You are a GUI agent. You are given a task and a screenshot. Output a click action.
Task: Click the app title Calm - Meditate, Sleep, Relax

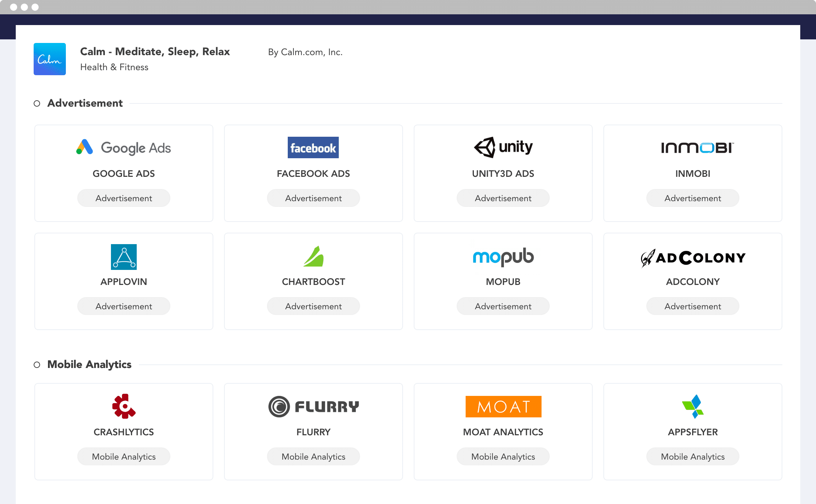(x=155, y=52)
